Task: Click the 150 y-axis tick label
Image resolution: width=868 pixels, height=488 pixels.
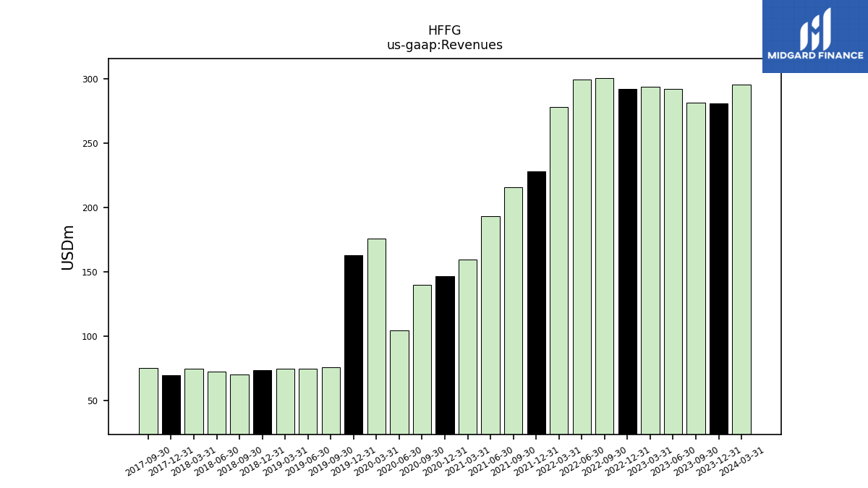Action: click(90, 272)
